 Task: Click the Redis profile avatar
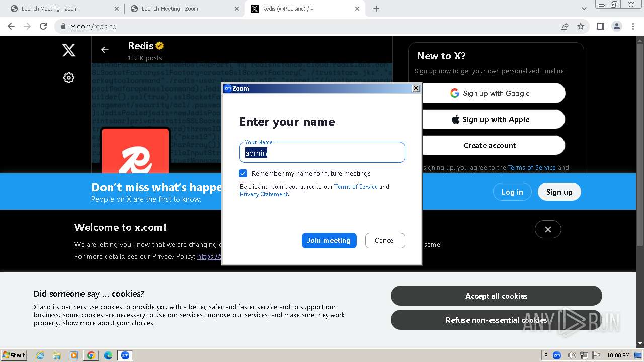[135, 151]
